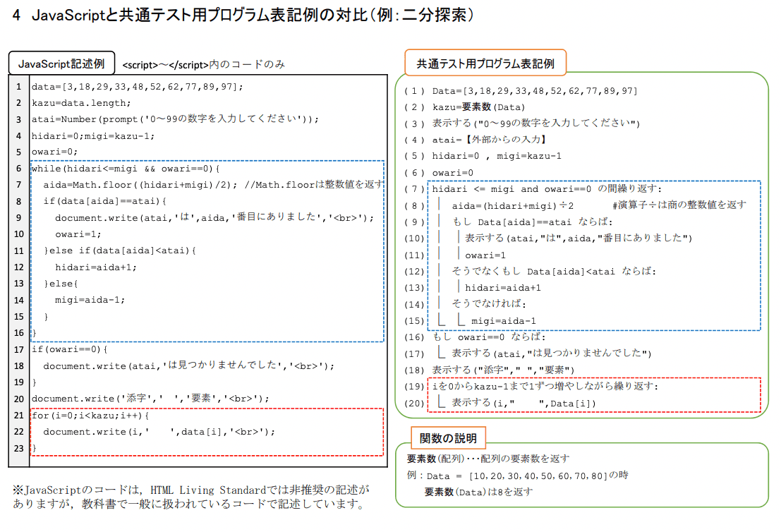Click the line 'hidari=0;migi=kazu-1;'
781x532 pixels.
pos(93,136)
